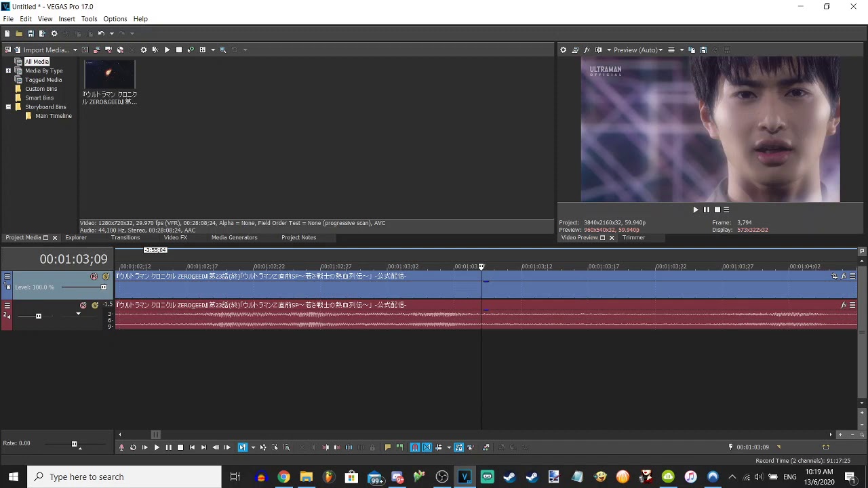
Task: Open Video Preview properties gear icon
Action: pyautogui.click(x=563, y=49)
